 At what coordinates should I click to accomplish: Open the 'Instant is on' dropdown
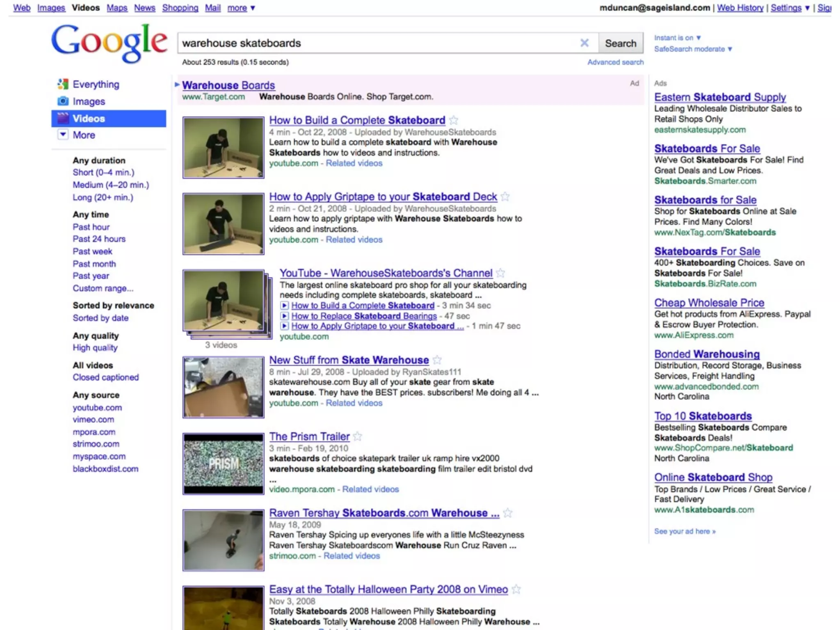(x=677, y=38)
